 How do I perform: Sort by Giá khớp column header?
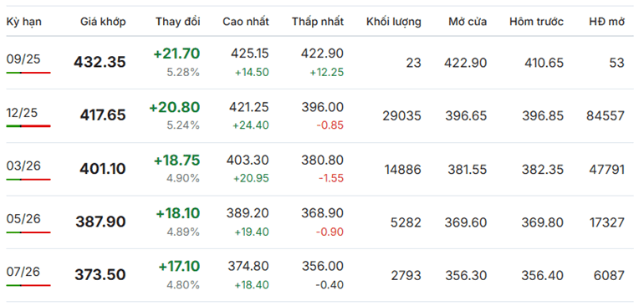tap(103, 22)
